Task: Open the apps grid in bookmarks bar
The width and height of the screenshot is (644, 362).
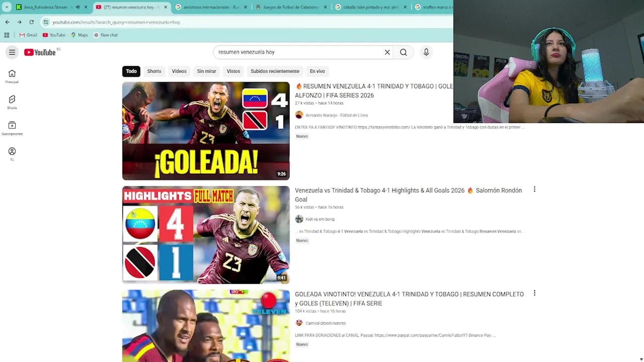Action: pyautogui.click(x=7, y=35)
